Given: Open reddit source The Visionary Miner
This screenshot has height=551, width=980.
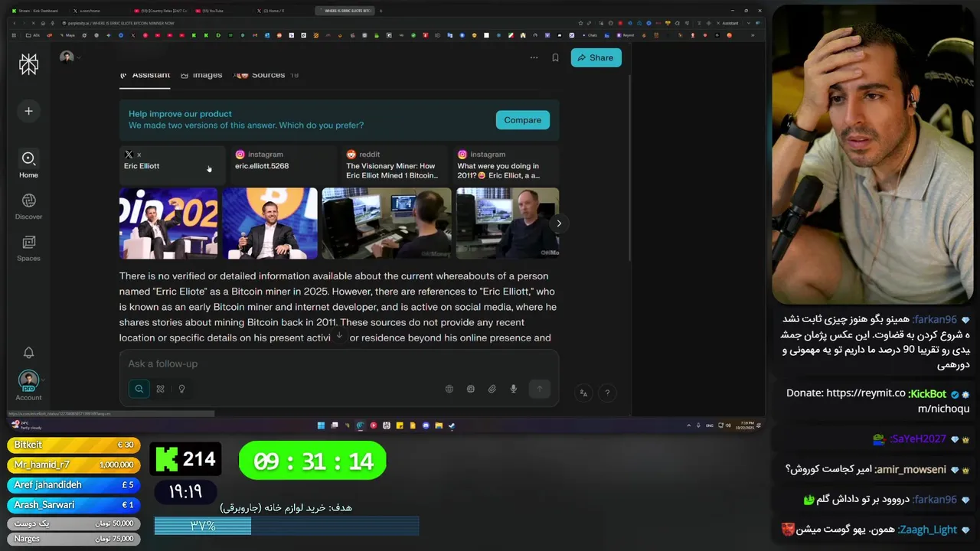Looking at the screenshot, I should [394, 165].
